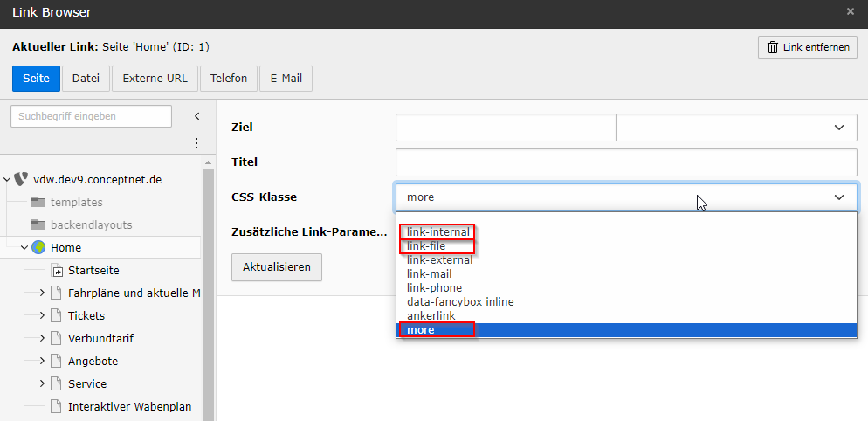The width and height of the screenshot is (868, 421).
Task: Click the page icon beside Interaktiver Wabenplan
Action: point(55,407)
